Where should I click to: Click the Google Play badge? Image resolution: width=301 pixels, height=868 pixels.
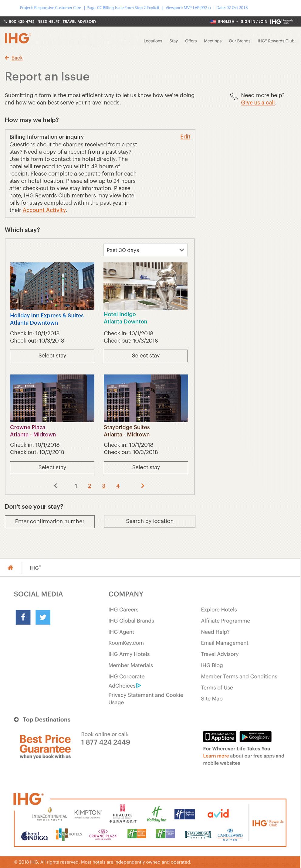[255, 736]
